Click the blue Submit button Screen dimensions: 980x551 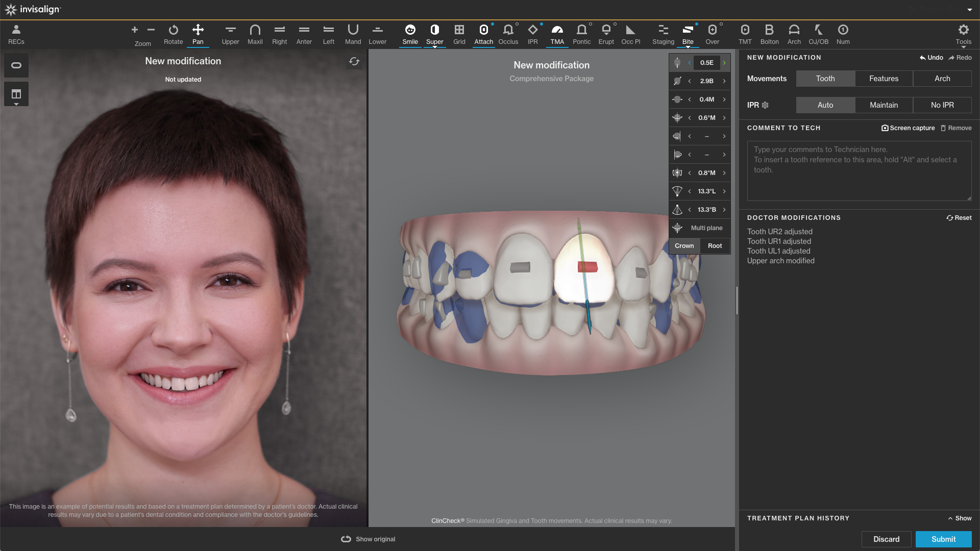click(x=943, y=539)
